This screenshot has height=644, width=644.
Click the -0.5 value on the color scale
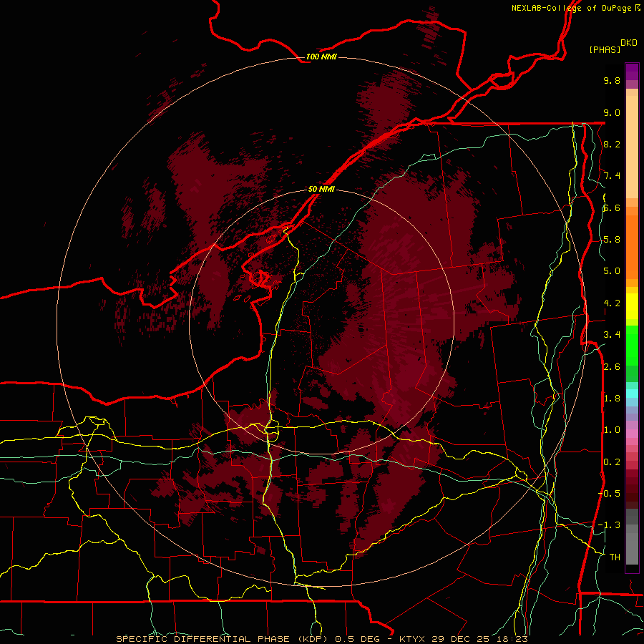click(609, 494)
